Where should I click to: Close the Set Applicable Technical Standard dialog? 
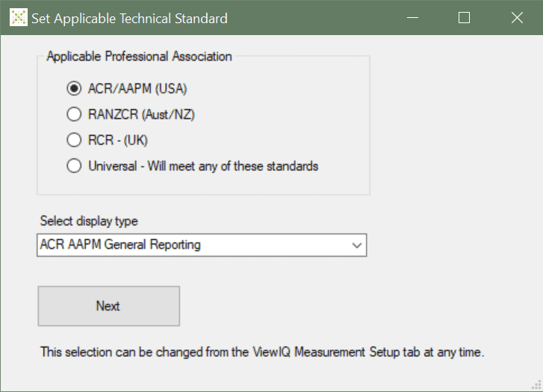pyautogui.click(x=517, y=18)
